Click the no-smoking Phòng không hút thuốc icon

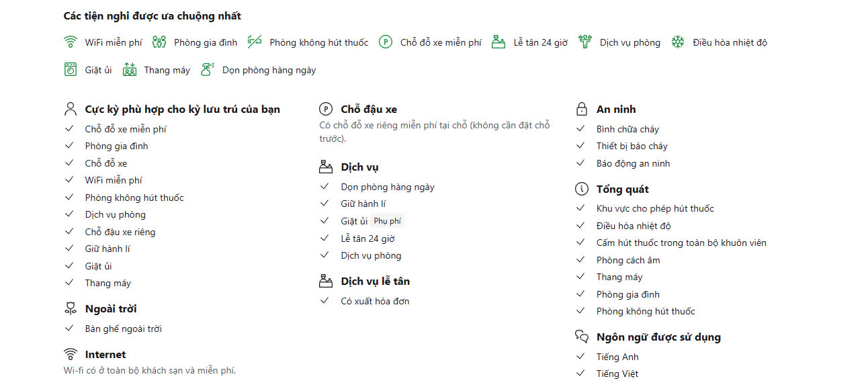[x=255, y=42]
